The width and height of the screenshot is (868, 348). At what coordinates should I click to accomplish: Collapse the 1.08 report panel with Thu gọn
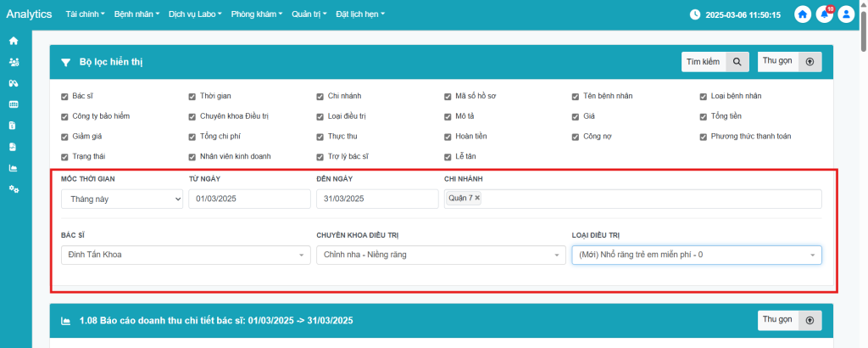pyautogui.click(x=789, y=320)
